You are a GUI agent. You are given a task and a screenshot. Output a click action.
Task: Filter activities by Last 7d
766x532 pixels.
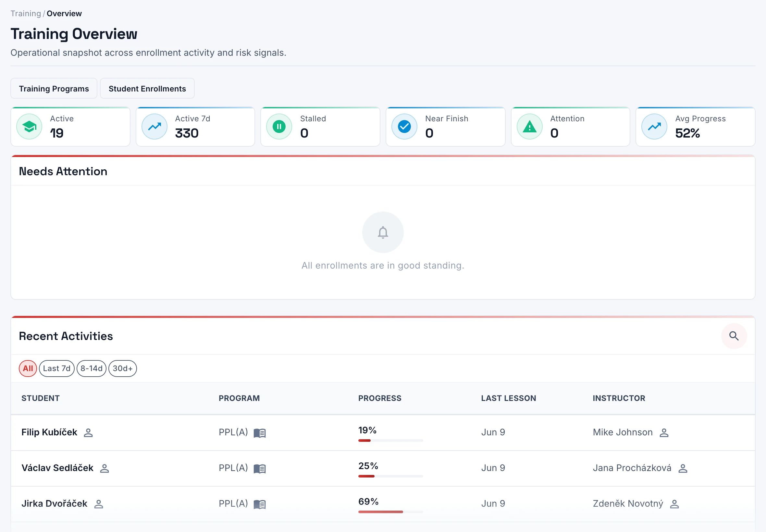[57, 368]
